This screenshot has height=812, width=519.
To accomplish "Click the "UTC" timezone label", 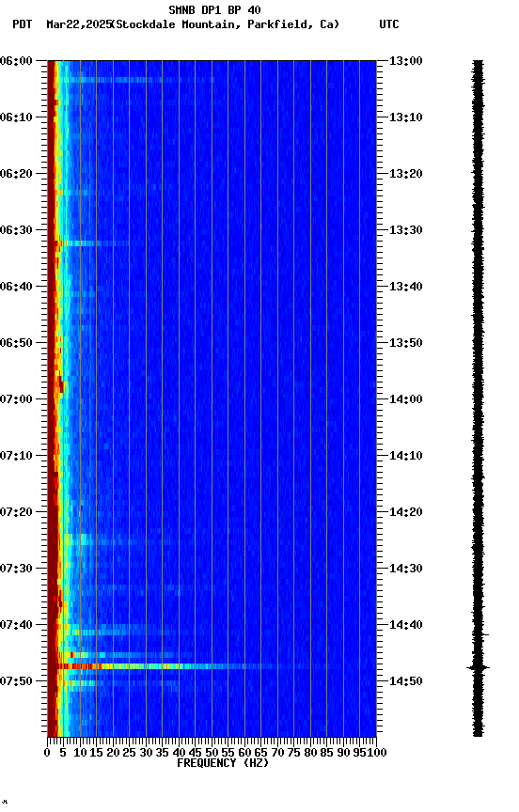I will 389,24.
